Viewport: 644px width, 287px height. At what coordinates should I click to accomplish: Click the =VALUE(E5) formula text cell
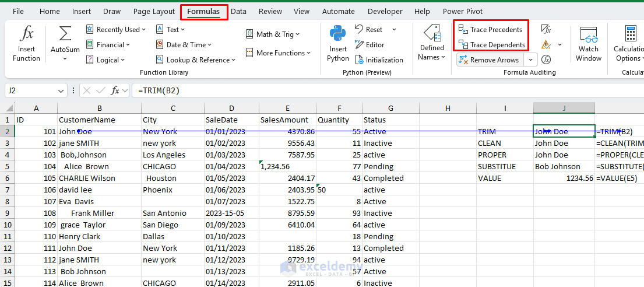(620, 178)
